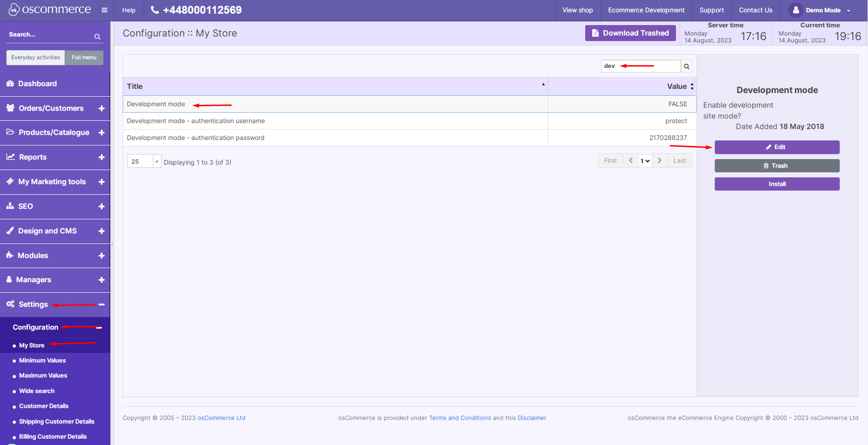Expand the Modules section

pos(102,256)
